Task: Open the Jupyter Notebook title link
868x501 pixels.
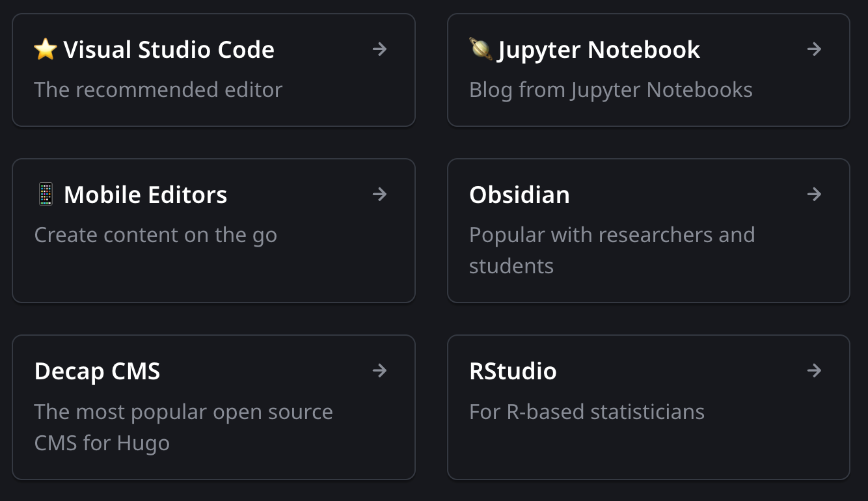Action: (599, 50)
